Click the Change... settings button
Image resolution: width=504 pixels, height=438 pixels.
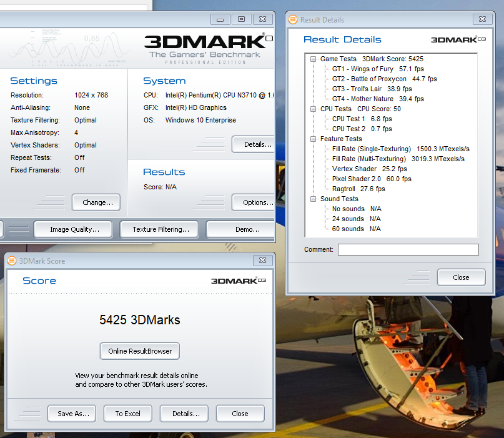[x=96, y=202]
